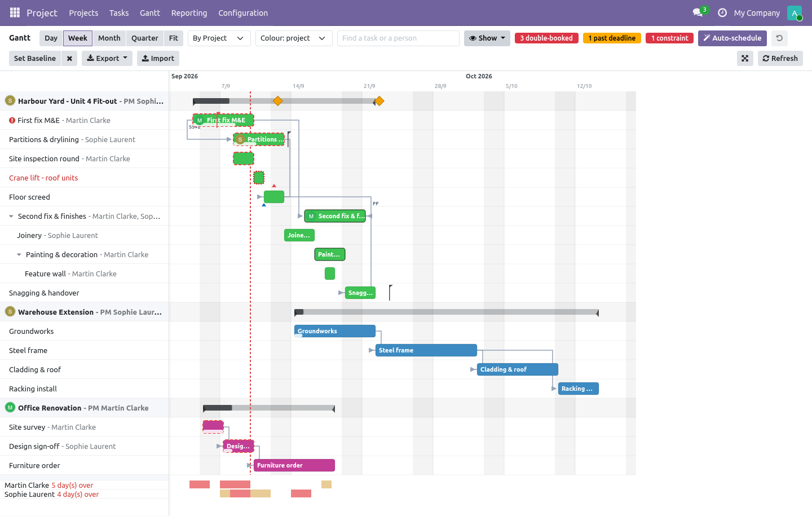
Task: Open the Tasks menu
Action: 119,13
